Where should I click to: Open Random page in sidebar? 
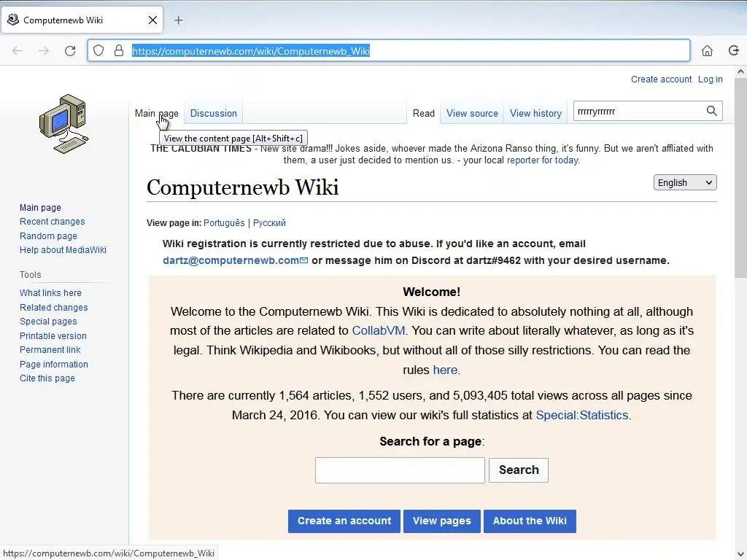point(48,236)
